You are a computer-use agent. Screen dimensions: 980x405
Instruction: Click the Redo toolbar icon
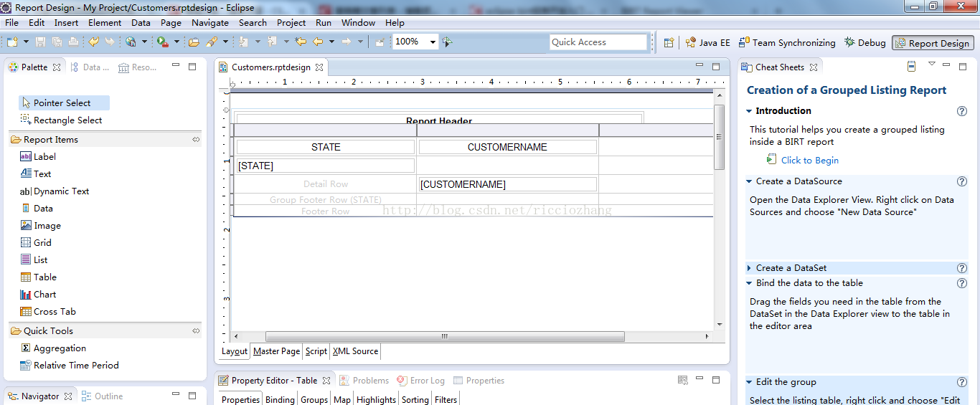(x=109, y=42)
